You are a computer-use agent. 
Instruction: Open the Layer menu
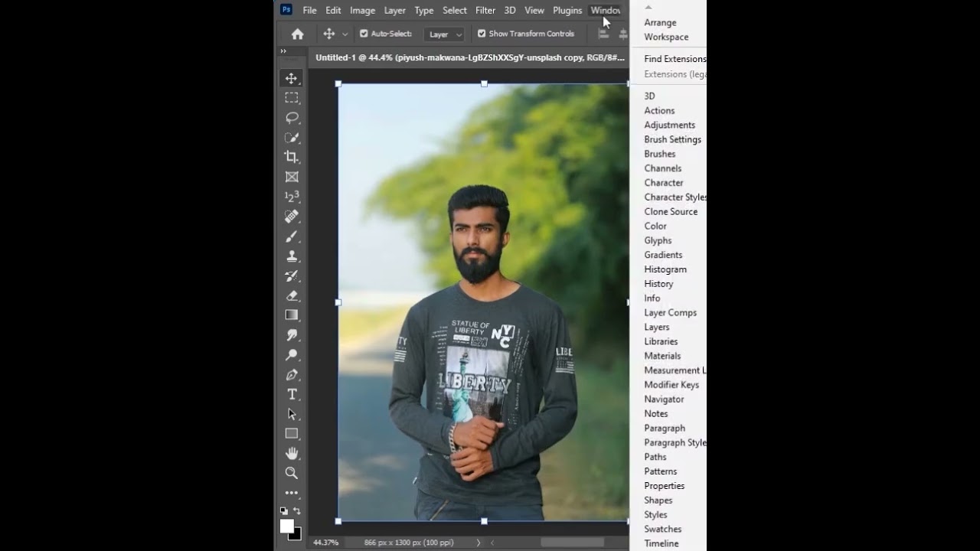(x=395, y=10)
